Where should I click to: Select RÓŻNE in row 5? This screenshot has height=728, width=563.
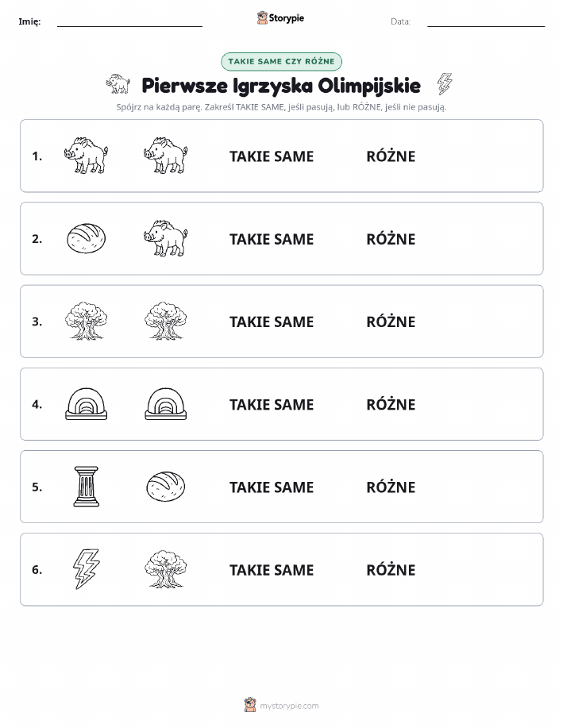tap(391, 487)
